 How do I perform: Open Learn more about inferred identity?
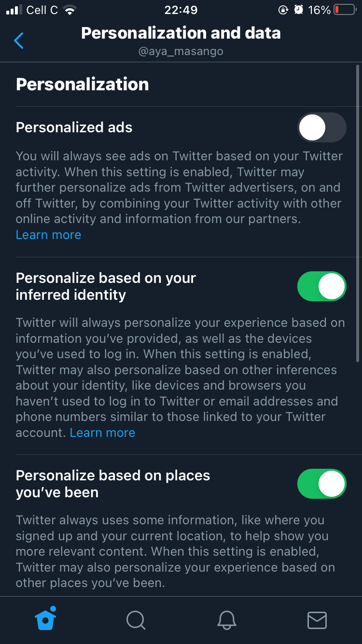(x=102, y=433)
